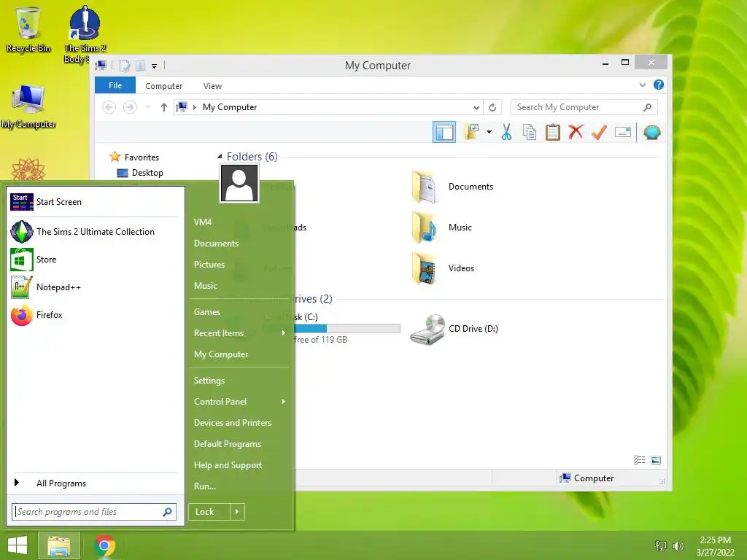Click the magnifier in Search My Computer
The image size is (747, 560).
(647, 108)
